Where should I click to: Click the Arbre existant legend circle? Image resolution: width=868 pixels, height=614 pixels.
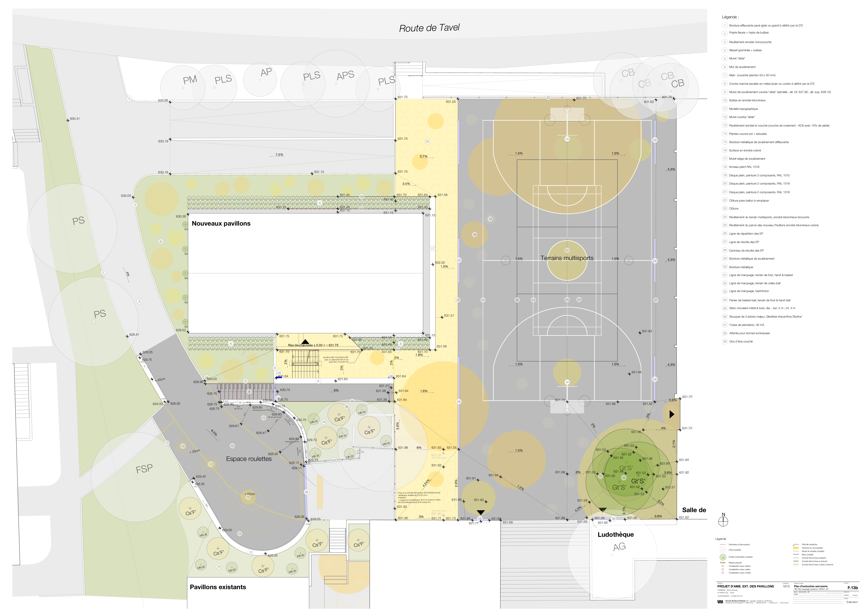pyautogui.click(x=723, y=550)
